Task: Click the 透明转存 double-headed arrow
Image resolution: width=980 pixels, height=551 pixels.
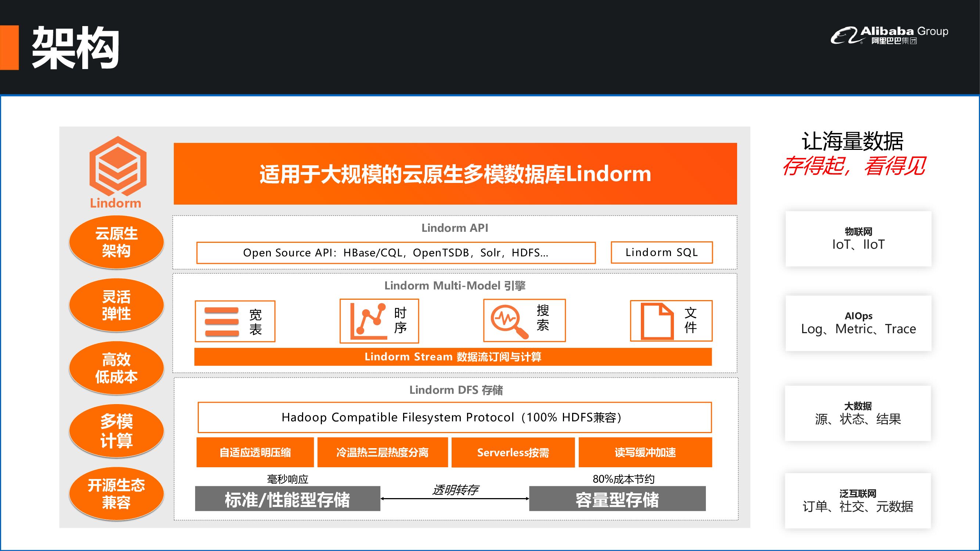Action: tap(455, 498)
